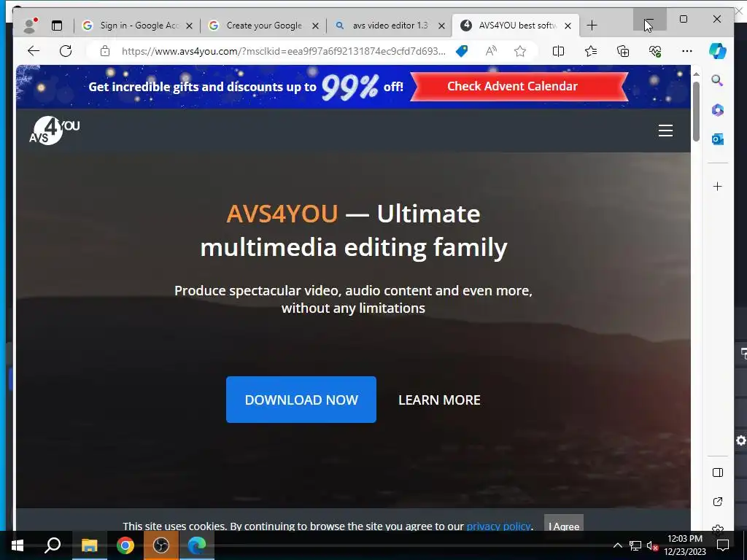Screen dimensions: 747x560
Task: Open split screen view
Action: 558,51
